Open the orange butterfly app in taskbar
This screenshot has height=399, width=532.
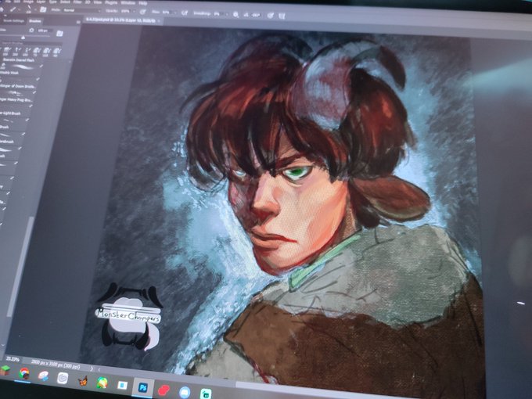[82, 381]
